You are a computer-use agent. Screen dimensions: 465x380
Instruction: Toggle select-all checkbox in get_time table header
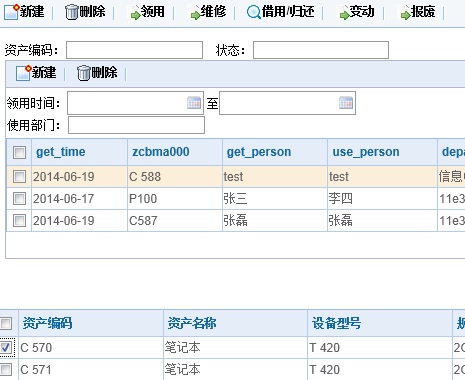point(19,152)
